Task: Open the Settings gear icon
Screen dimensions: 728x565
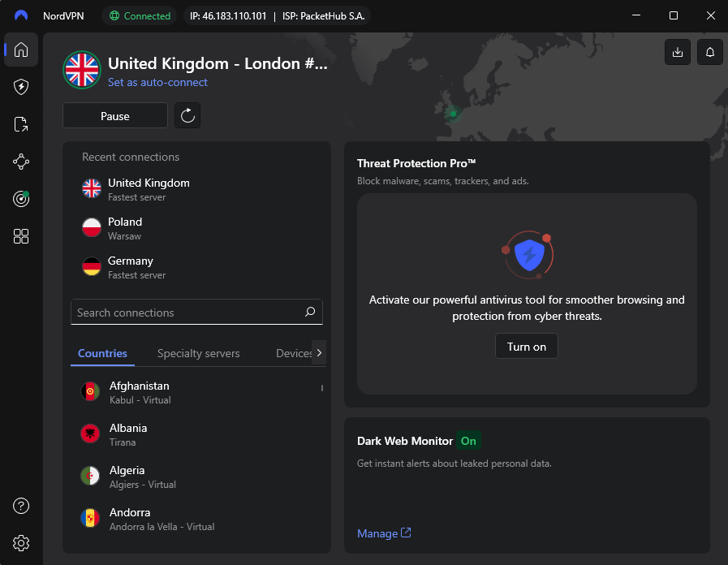Action: [x=21, y=543]
